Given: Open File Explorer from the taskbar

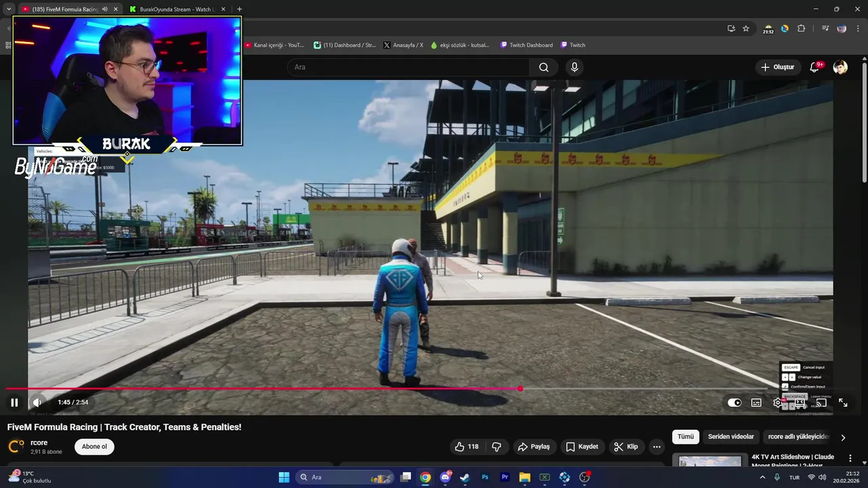Looking at the screenshot, I should coord(524,477).
